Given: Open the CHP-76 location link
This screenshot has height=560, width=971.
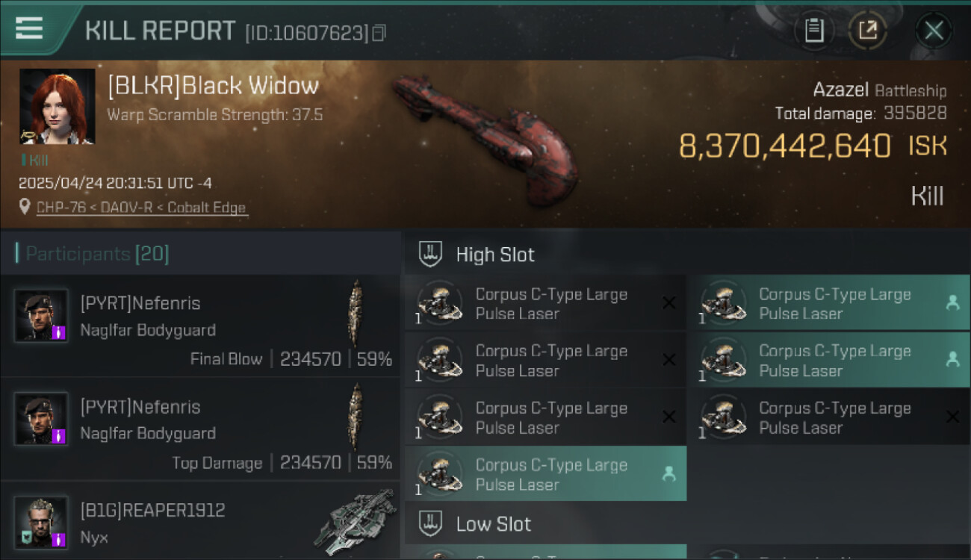Looking at the screenshot, I should (x=141, y=208).
